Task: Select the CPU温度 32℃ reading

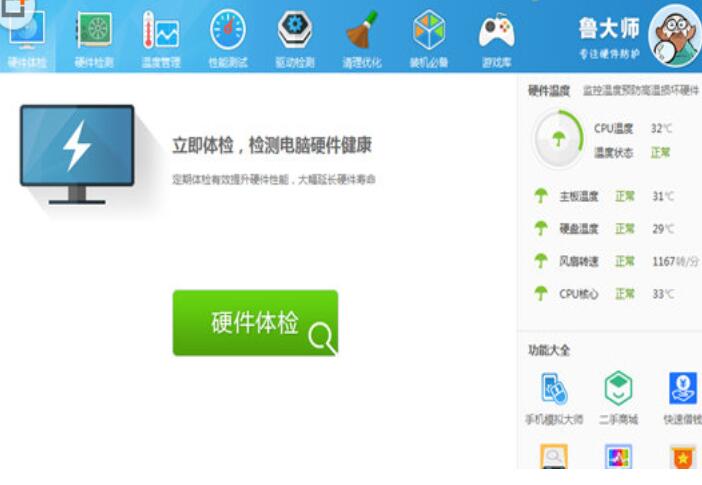Action: point(633,129)
